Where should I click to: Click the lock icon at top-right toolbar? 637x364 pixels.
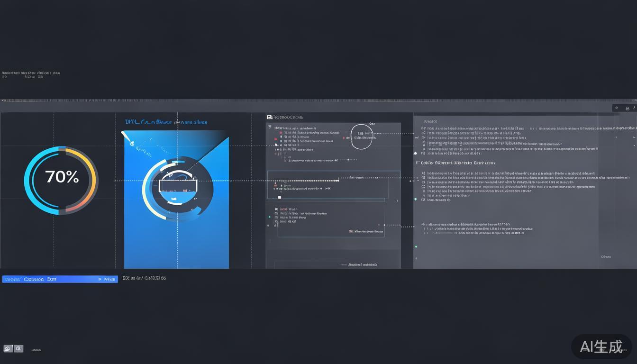628,108
